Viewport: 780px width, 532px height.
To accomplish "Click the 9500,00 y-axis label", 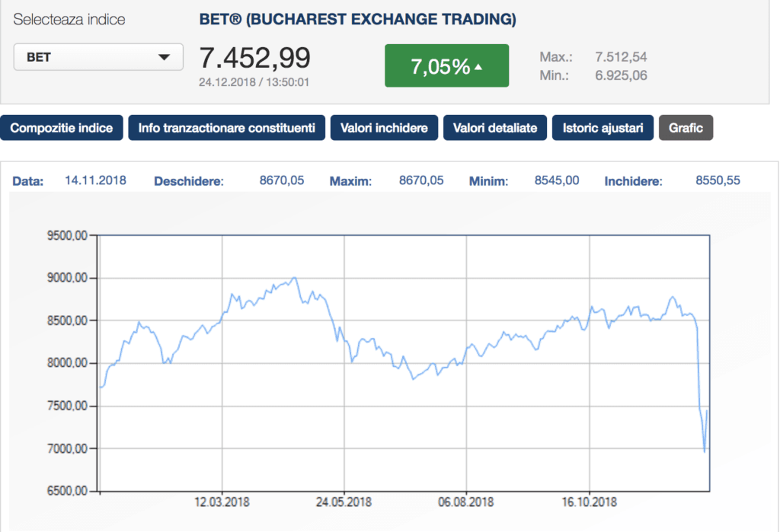I will tap(67, 235).
